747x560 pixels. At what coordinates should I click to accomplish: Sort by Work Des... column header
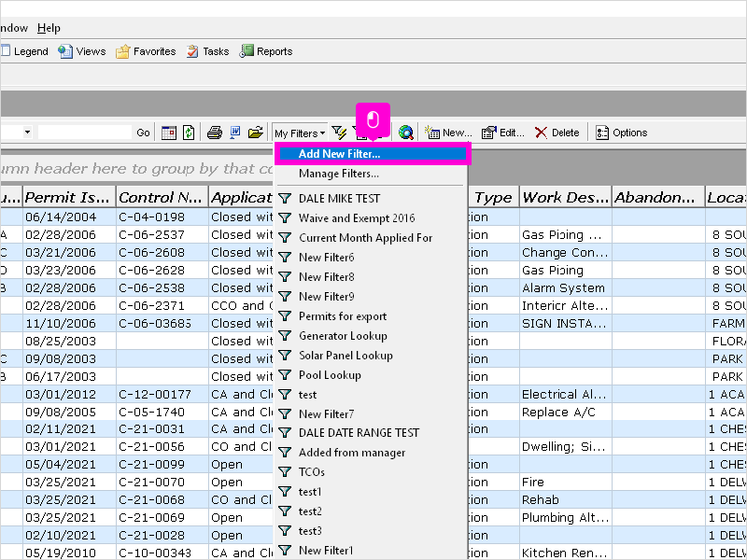(x=565, y=197)
